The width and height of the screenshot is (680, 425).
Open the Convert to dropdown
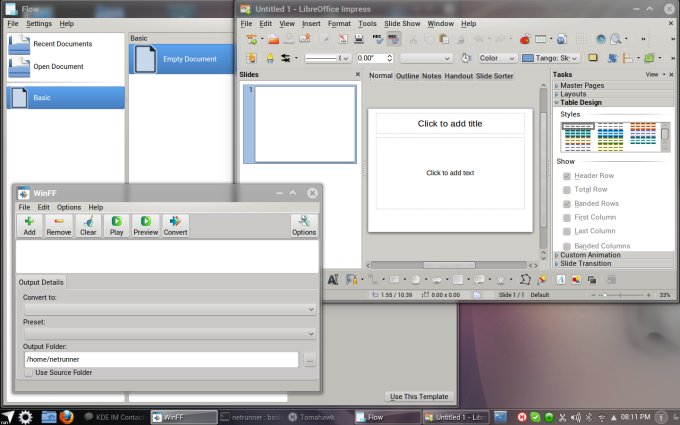tap(169, 310)
